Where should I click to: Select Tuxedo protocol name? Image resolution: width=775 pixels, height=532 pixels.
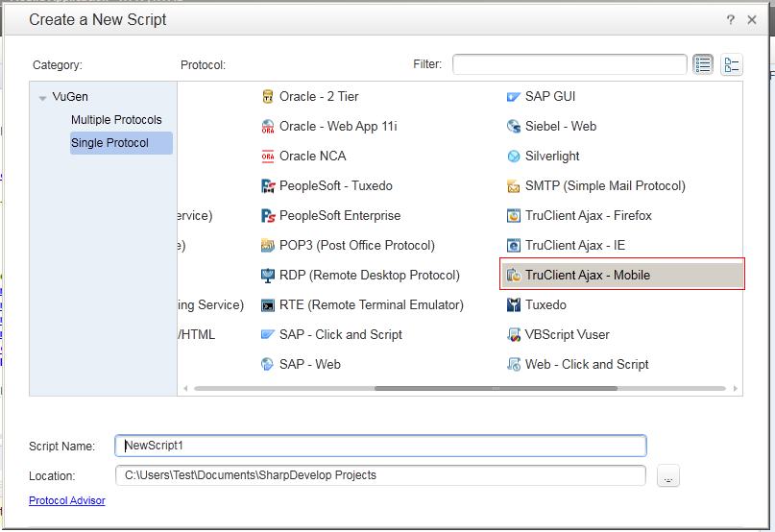[545, 305]
